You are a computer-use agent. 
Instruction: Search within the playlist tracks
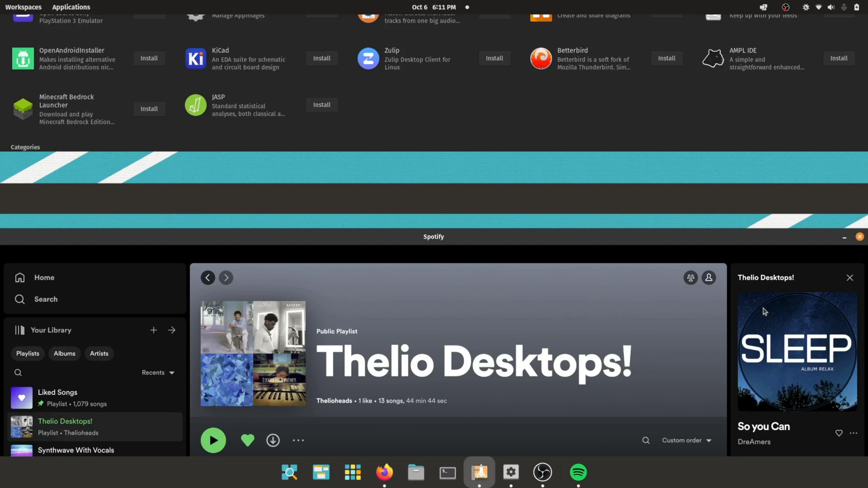click(x=646, y=440)
